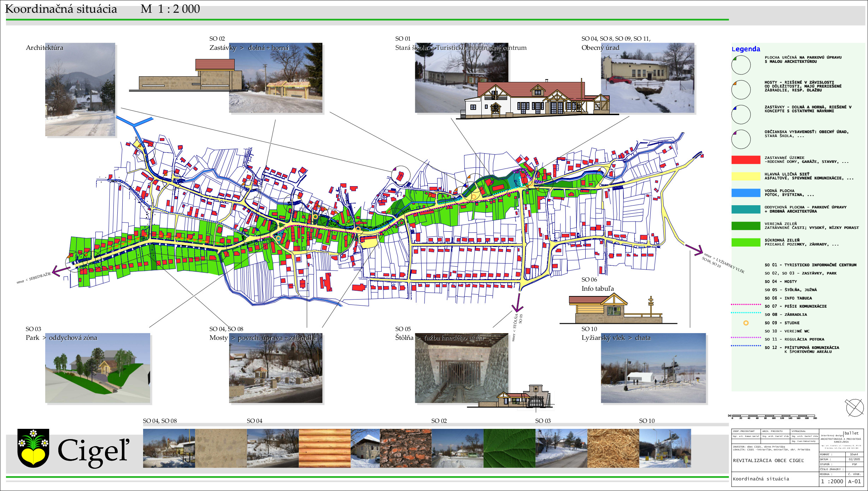868x491 pixels.
Task: Open the SO 10 Lyžiarsky vlek chata photo
Action: click(653, 368)
